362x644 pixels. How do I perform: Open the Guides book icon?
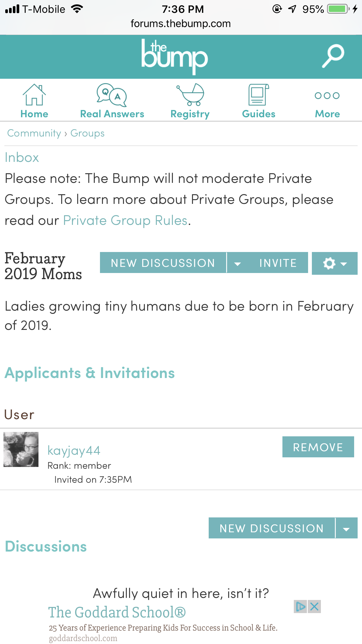pyautogui.click(x=259, y=94)
